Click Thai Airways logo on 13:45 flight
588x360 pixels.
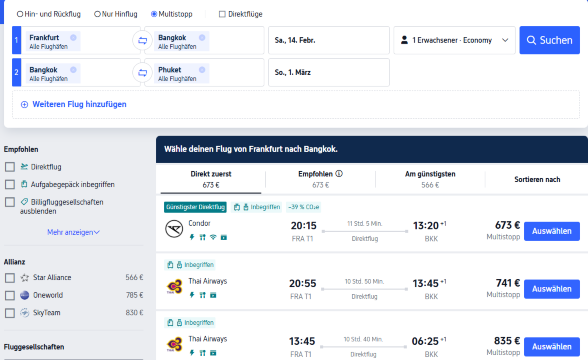pos(174,345)
